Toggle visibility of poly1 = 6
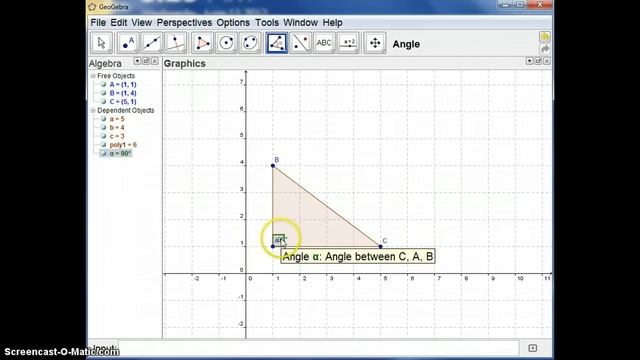Viewport: 640px width, 360px height. (103, 144)
